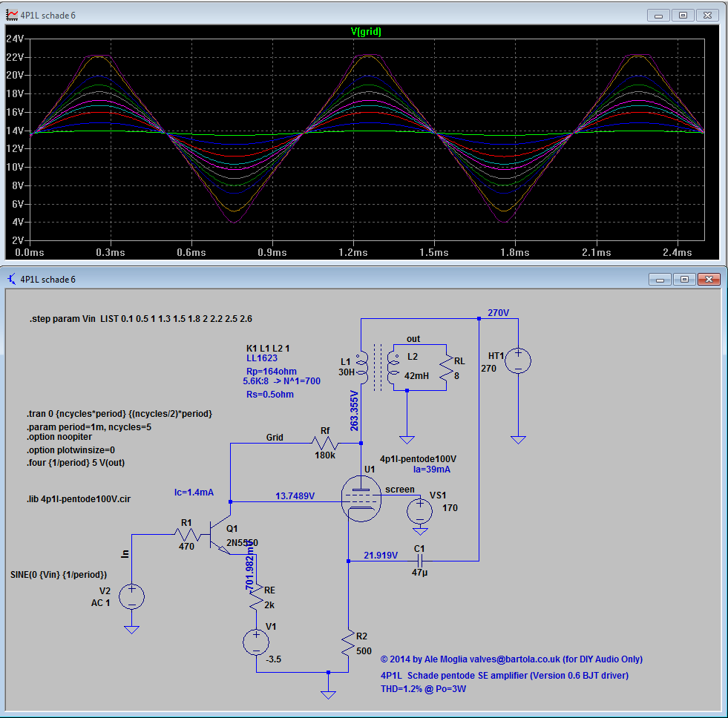Screen dimensions: 728x718
Task: Click the Rf 180k resistor symbol
Action: (x=325, y=444)
